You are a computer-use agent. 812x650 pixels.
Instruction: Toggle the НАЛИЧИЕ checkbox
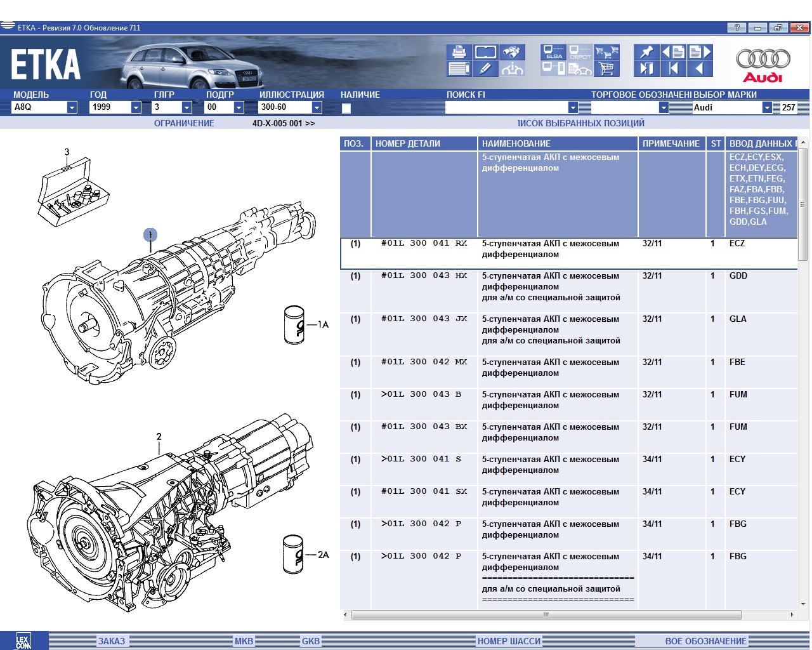click(346, 108)
